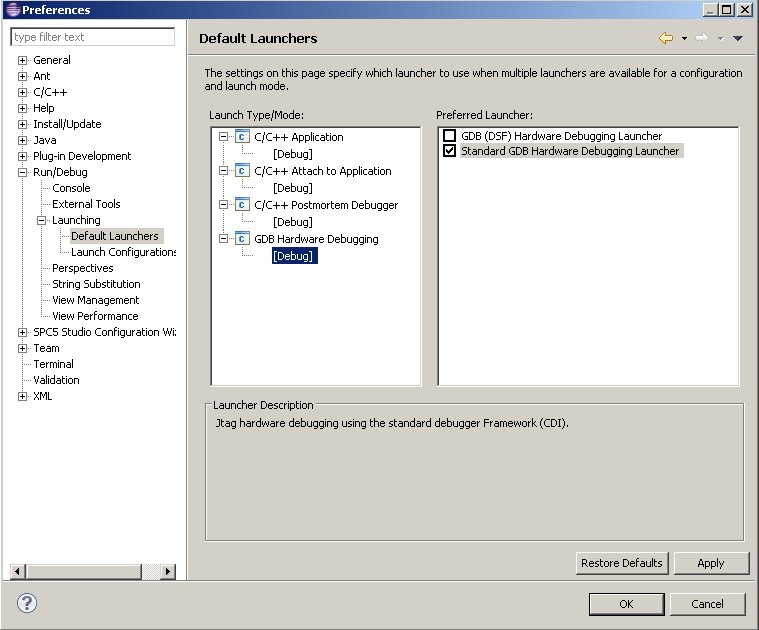Expand the Ant preferences node
Image resolution: width=759 pixels, height=630 pixels.
click(22, 76)
